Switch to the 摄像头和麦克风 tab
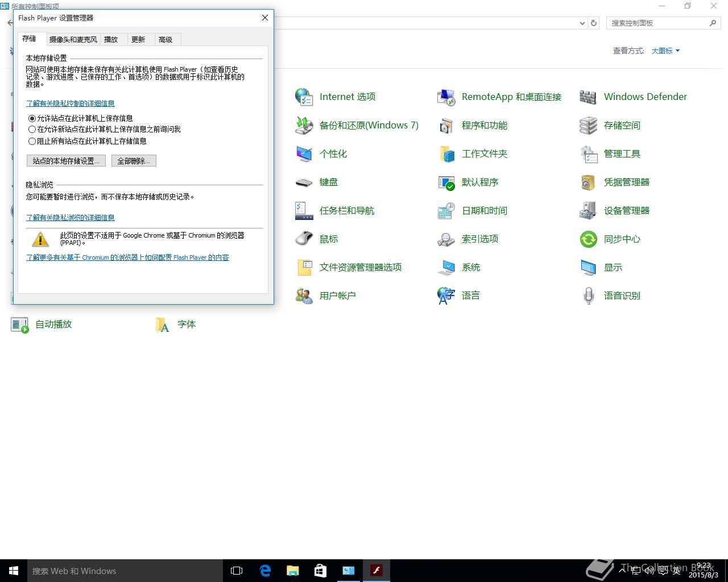The image size is (728, 582). [73, 39]
